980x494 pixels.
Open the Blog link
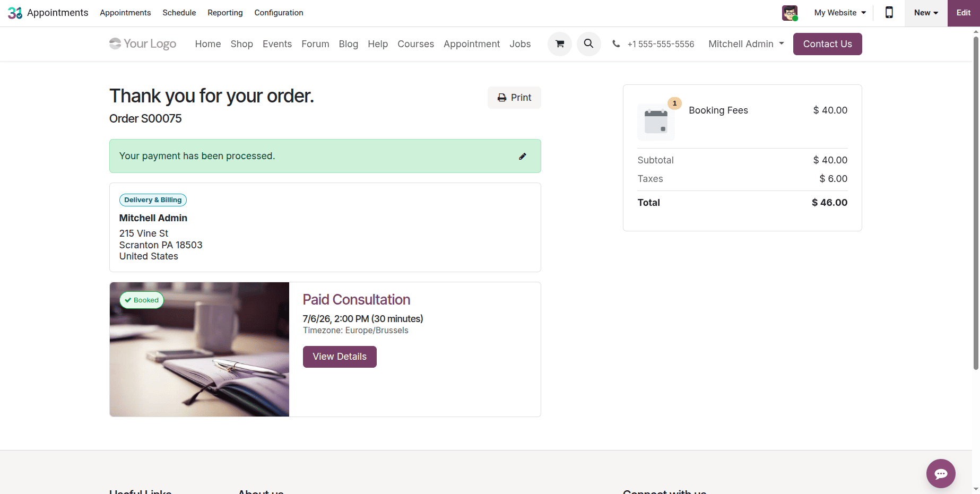349,44
